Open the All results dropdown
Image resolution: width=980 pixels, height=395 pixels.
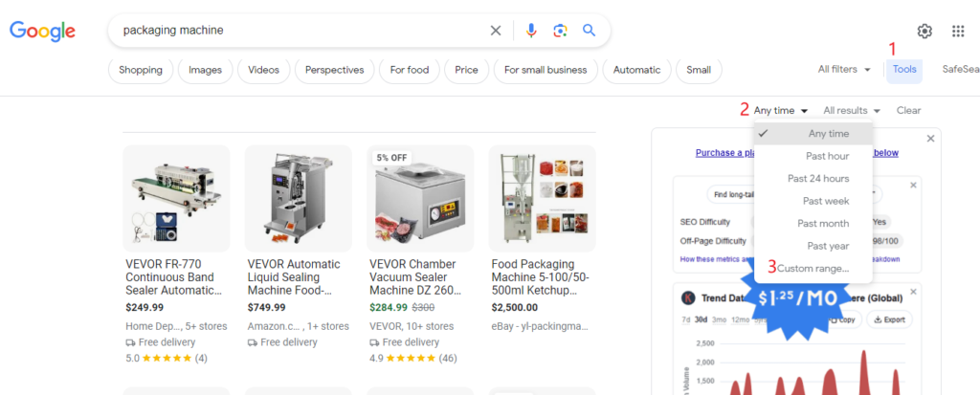852,111
